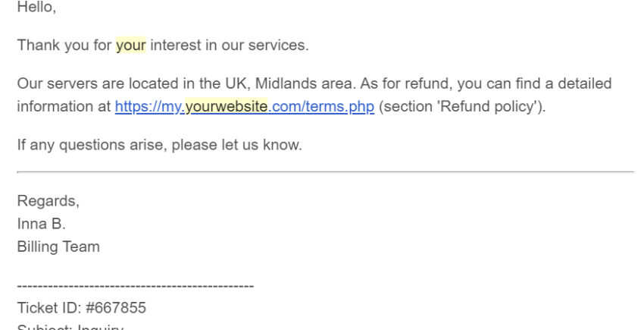Click the text "(section 'Refund policy')"
Screen dimensions: 644x330
[x=462, y=106]
